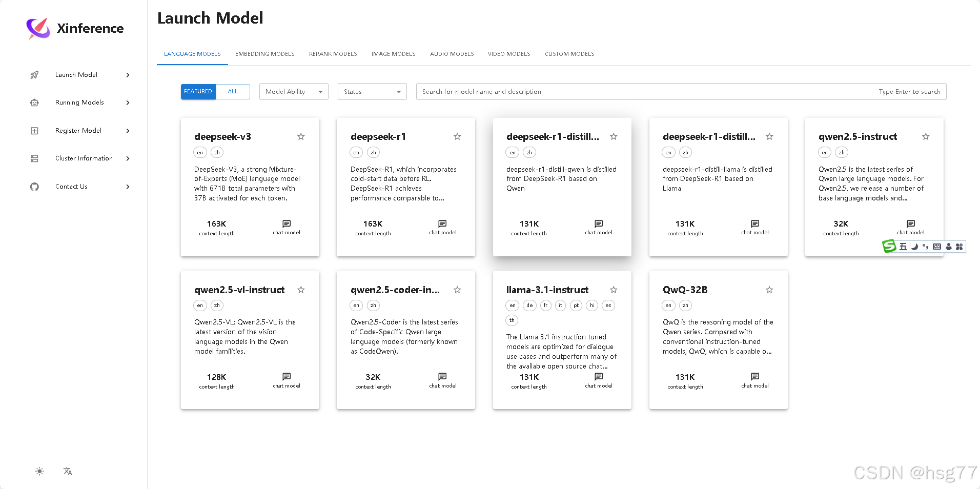Click chat model icon on QwQ-32B card
Image resolution: width=980 pixels, height=489 pixels.
click(x=755, y=376)
